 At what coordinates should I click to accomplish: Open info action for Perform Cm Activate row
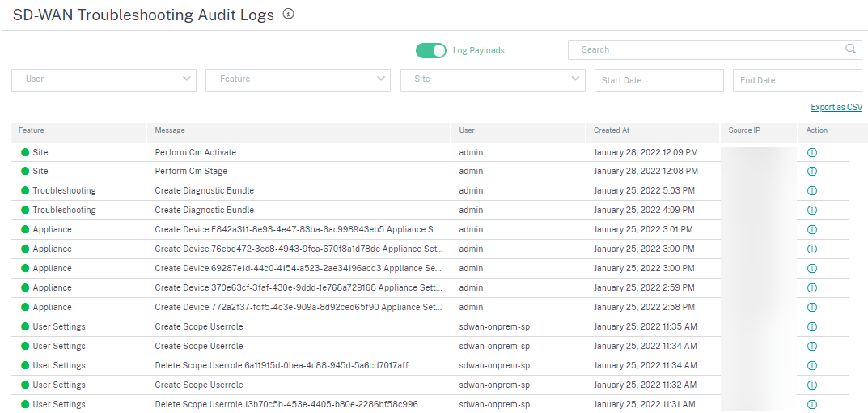tap(812, 152)
